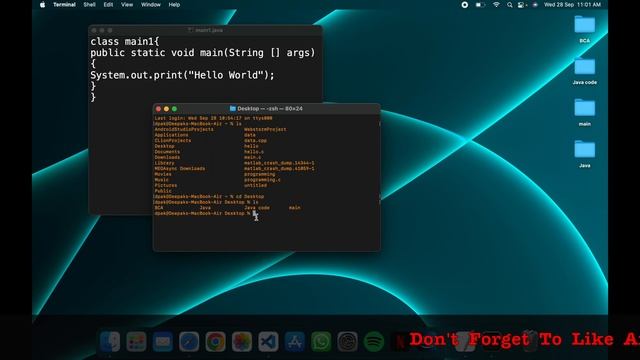Click 'WebstormProject' in terminal listing
640x360 pixels.
265,129
